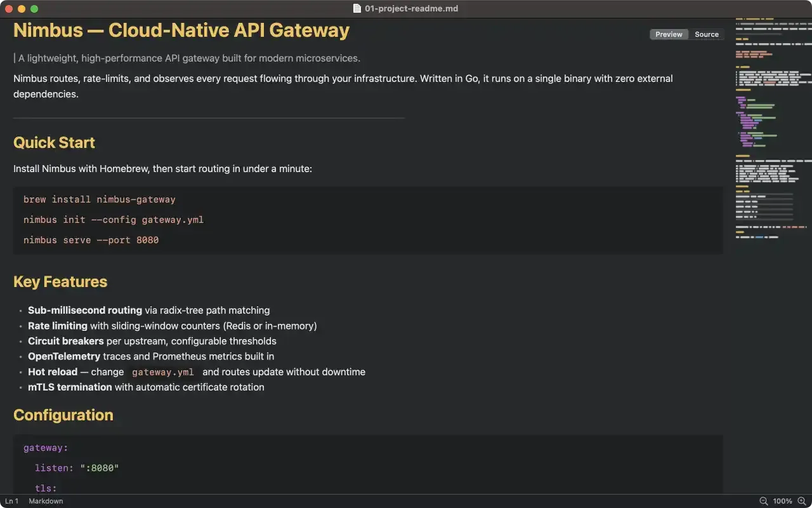Viewport: 812px width, 508px height.
Task: Click the lightweight high-performance tagline quote
Action: (x=189, y=58)
